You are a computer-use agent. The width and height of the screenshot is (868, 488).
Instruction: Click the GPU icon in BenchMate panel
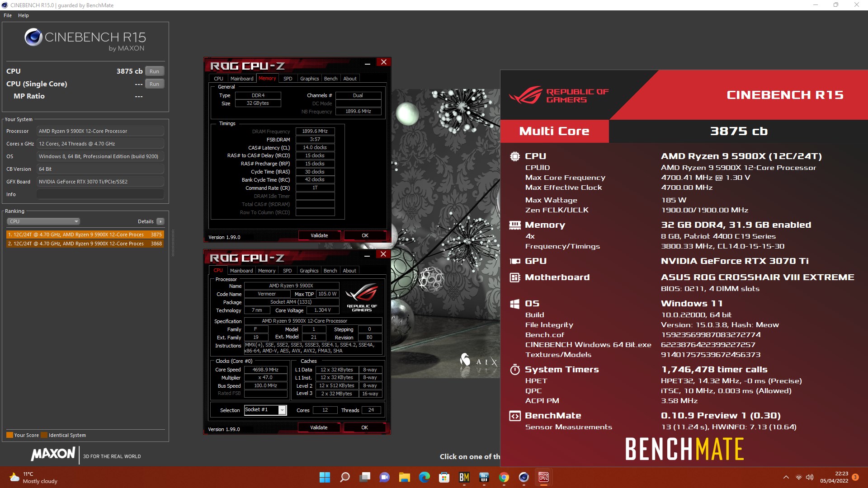tap(515, 261)
